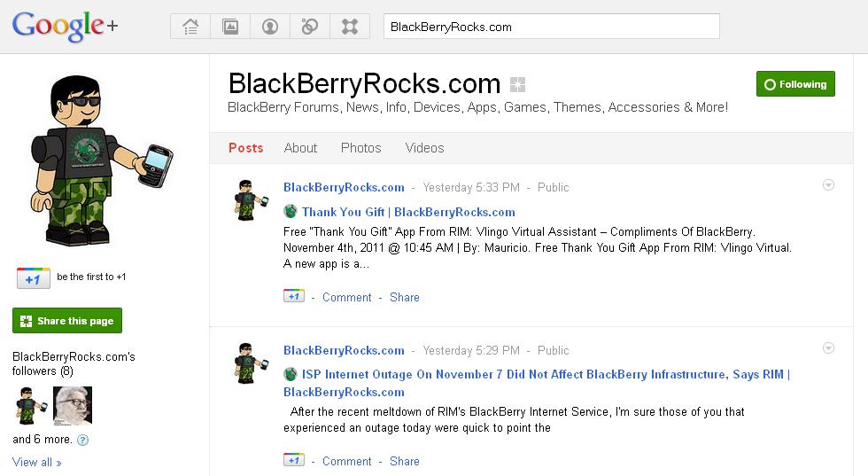Comment on the ISP Internet Outage post
The image size is (868, 476).
[347, 461]
